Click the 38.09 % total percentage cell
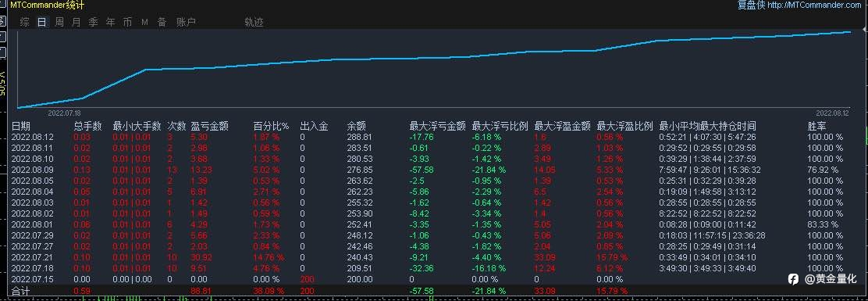 269,291
